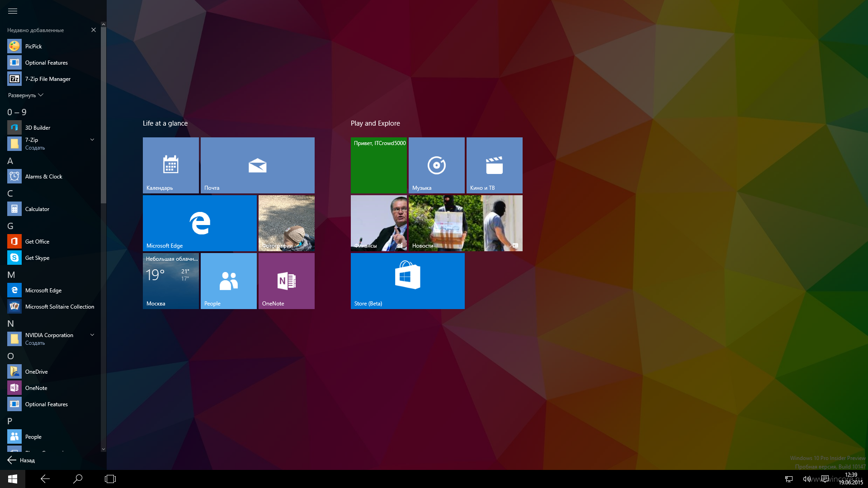Click the app list scrollbar thumb
The width and height of the screenshot is (868, 488).
pos(104,115)
